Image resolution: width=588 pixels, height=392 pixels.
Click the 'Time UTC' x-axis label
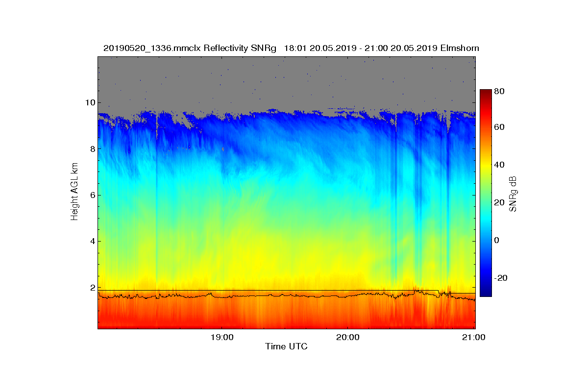pyautogui.click(x=287, y=346)
